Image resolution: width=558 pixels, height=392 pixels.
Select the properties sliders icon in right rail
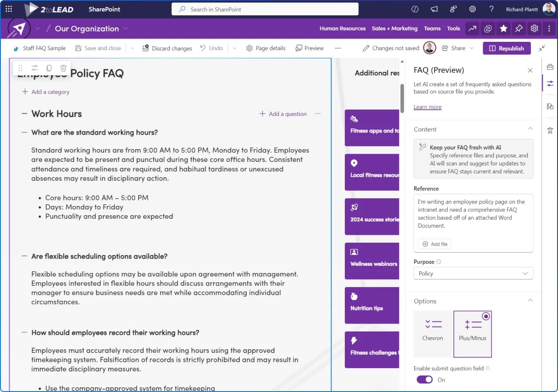pos(550,83)
